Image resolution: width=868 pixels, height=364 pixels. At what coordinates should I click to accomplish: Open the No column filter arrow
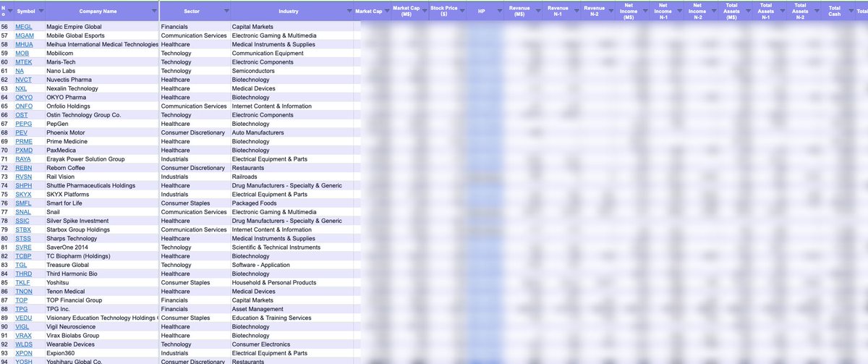tap(9, 12)
